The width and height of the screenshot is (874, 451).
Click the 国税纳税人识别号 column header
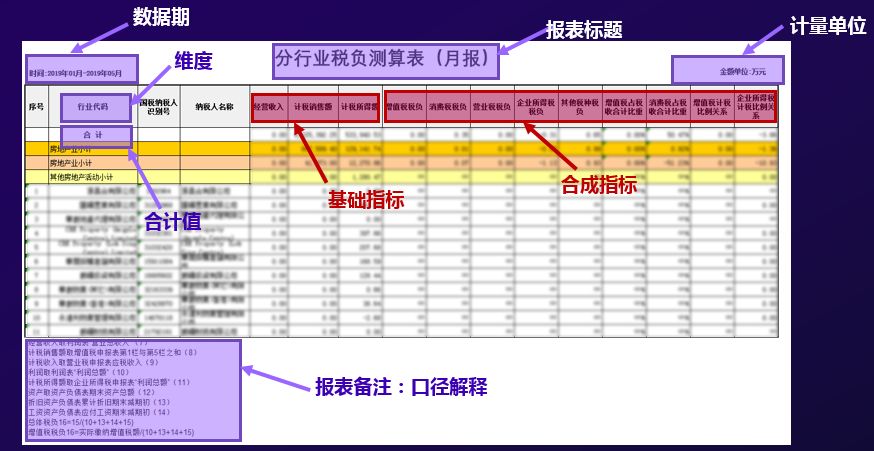coord(158,106)
